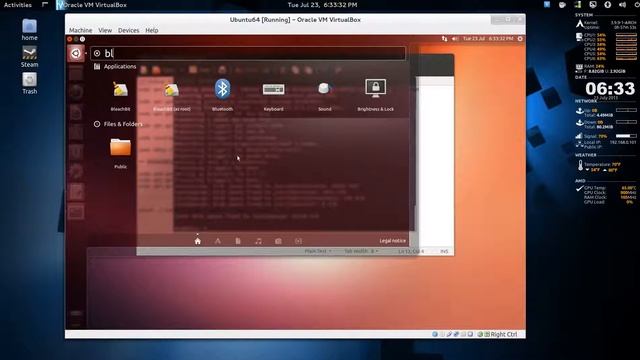Click the VirtualBox mouse integration status icon
Viewport: 640px width, 360px height.
(x=480, y=334)
